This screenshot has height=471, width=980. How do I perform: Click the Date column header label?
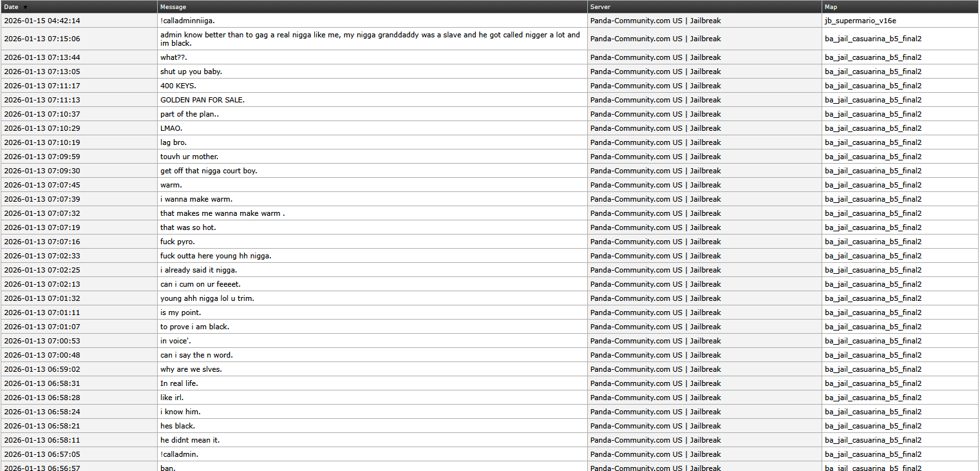(x=11, y=7)
